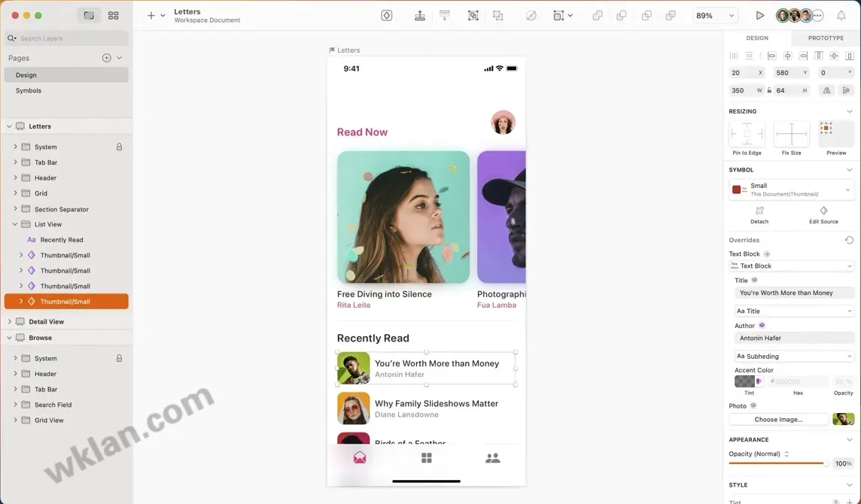Click the Read Now heading on the artboard
The image size is (861, 504).
click(362, 132)
